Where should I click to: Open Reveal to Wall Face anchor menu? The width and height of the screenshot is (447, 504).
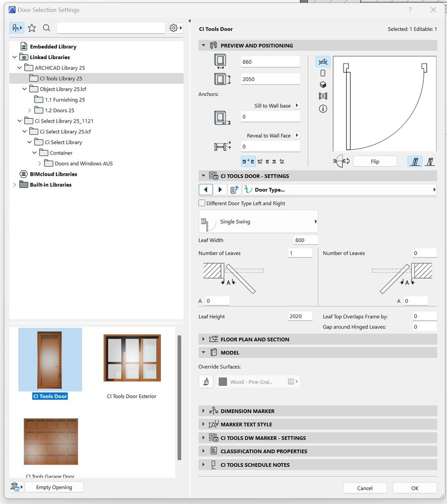click(x=297, y=135)
